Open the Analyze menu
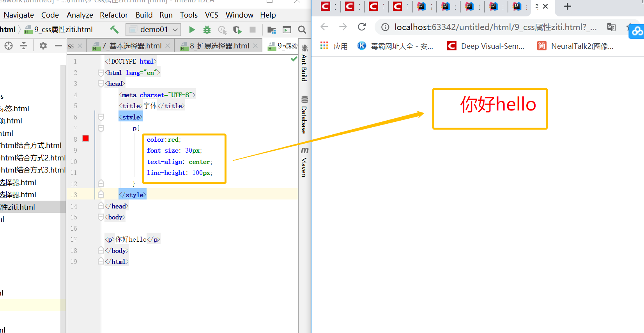 pos(80,15)
